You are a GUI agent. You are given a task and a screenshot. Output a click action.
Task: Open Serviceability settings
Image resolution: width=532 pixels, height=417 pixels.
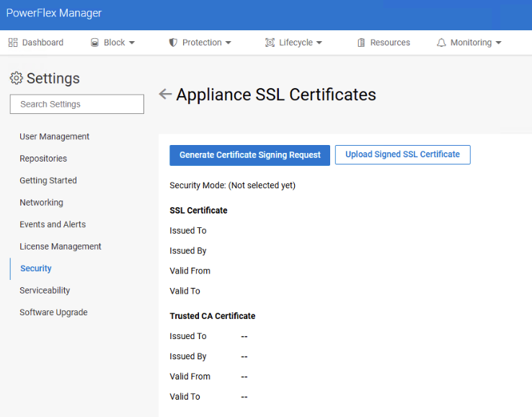(45, 290)
